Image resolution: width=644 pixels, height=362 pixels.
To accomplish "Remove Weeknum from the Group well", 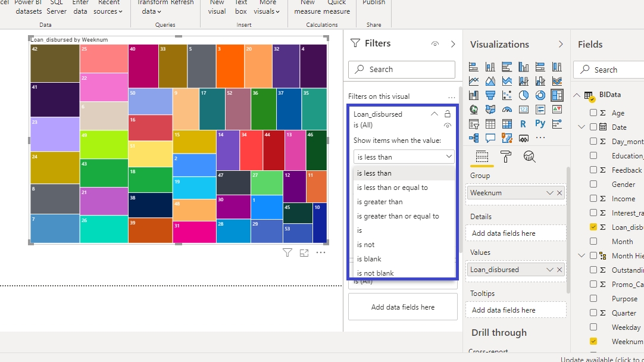I will click(559, 193).
